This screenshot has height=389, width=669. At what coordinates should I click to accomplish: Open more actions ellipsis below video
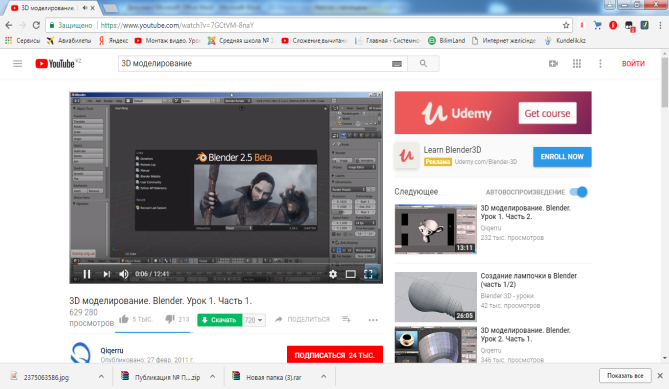373,319
